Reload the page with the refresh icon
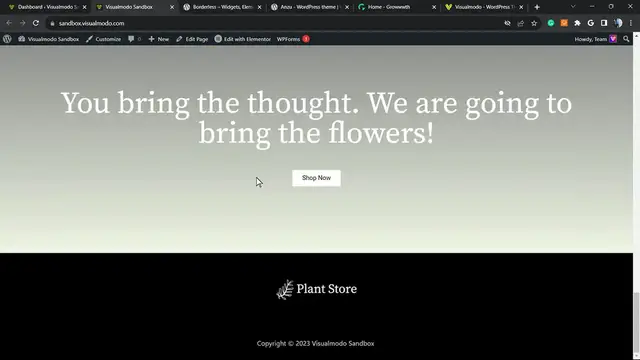The height and width of the screenshot is (360, 640). coord(36,23)
